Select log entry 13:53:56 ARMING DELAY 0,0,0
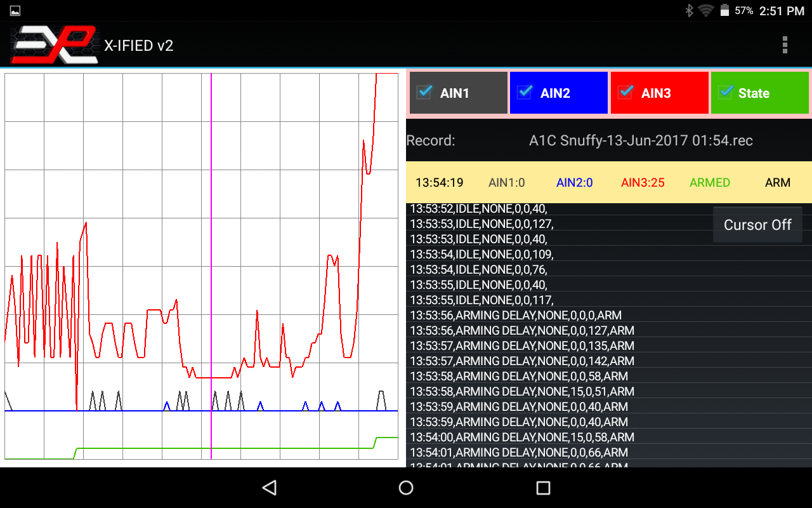The width and height of the screenshot is (812, 508). [516, 316]
